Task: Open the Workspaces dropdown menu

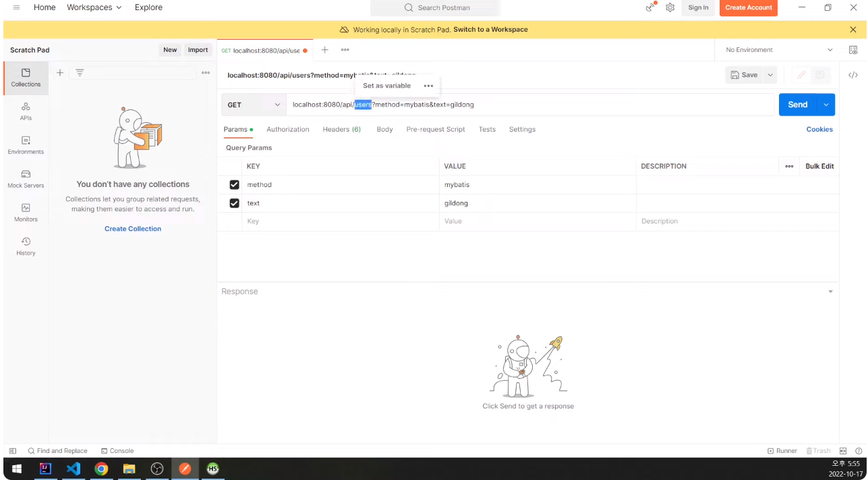Action: point(94,7)
